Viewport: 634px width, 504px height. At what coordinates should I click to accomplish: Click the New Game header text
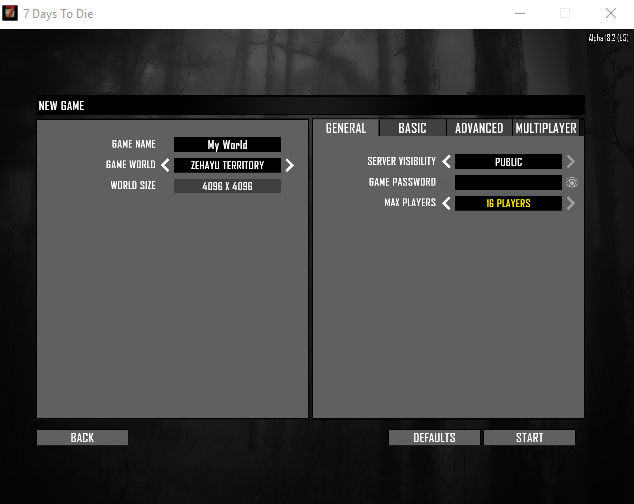coord(61,106)
